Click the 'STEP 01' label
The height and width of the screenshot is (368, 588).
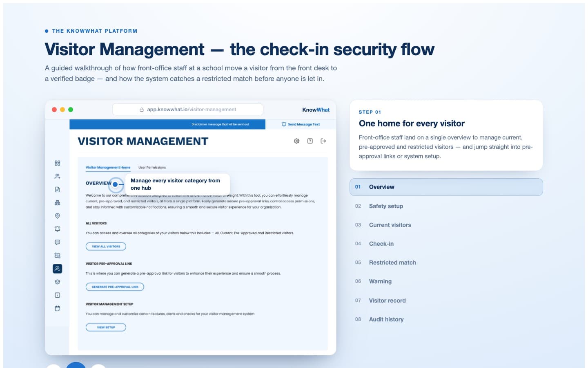pos(370,112)
